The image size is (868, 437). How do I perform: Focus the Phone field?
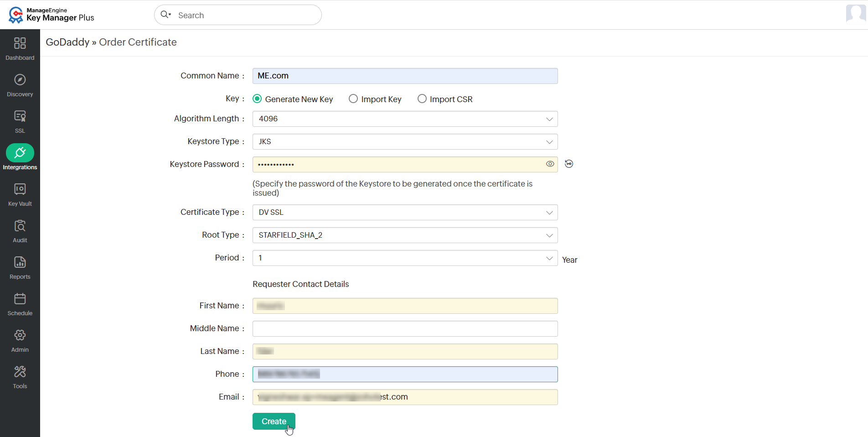(x=405, y=374)
